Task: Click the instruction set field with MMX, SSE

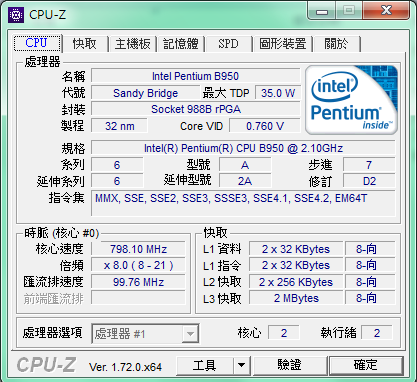Action: pos(243,204)
